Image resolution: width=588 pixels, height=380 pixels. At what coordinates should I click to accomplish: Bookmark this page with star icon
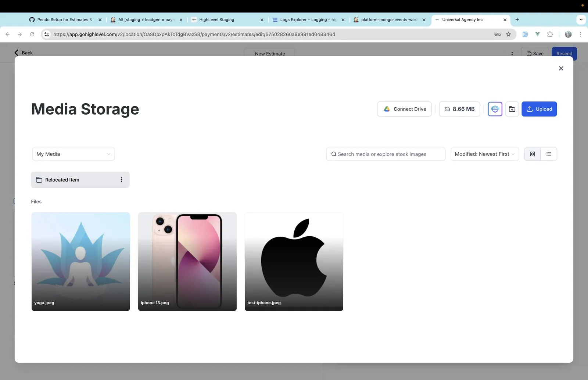[x=508, y=34]
